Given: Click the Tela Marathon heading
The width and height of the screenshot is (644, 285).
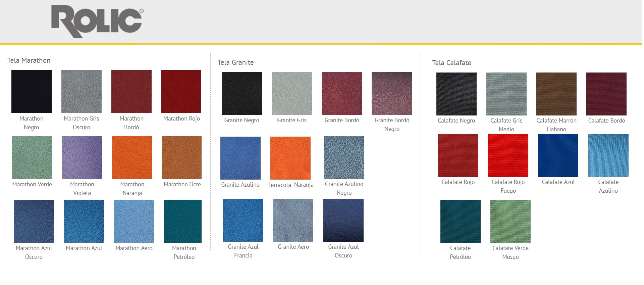Looking at the screenshot, I should tap(29, 60).
